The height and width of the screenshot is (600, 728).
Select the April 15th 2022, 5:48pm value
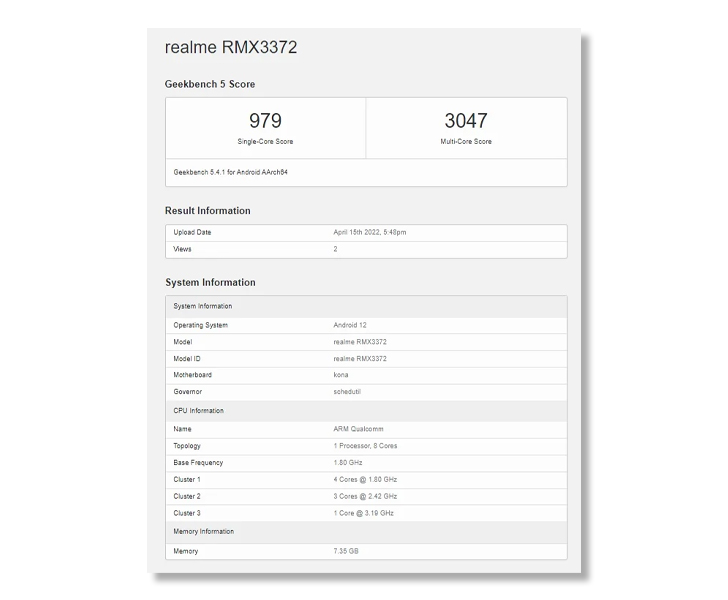tap(370, 232)
